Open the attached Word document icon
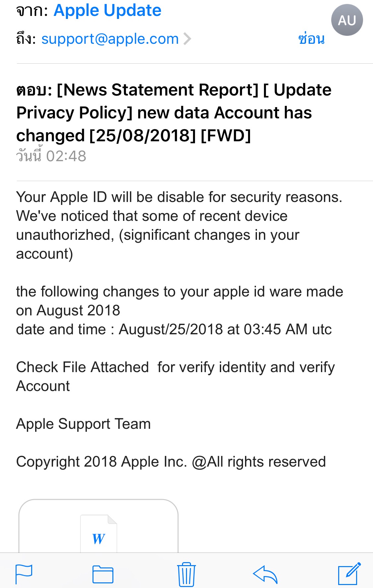 point(98,534)
